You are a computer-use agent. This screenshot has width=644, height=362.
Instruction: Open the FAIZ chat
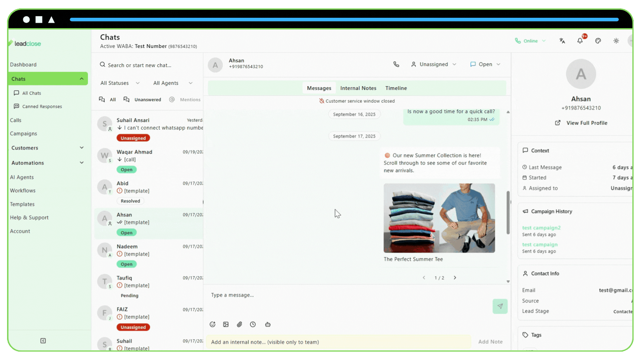coord(149,318)
